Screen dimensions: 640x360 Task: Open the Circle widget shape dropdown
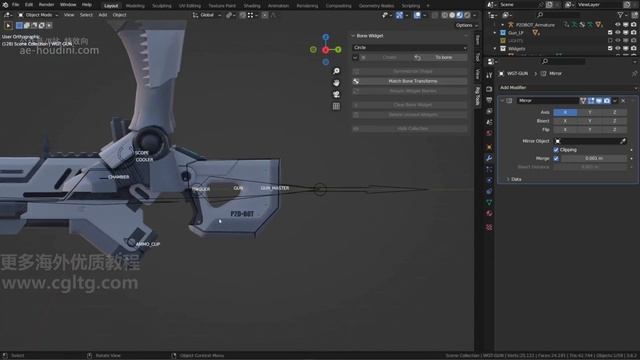pos(410,48)
